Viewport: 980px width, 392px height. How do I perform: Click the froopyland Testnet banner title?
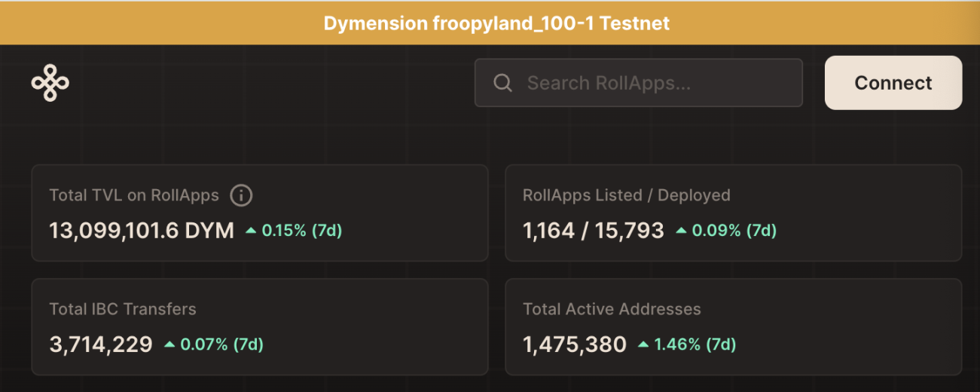coord(496,23)
